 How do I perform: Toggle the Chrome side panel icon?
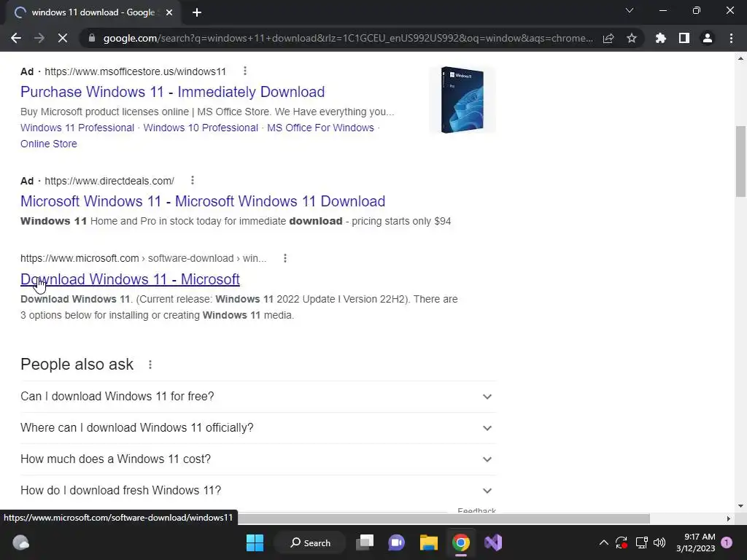(684, 38)
